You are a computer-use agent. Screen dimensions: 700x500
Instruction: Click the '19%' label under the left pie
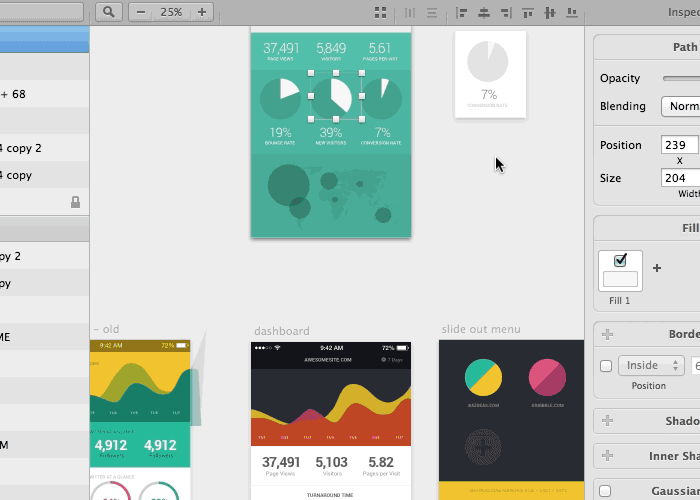click(280, 133)
